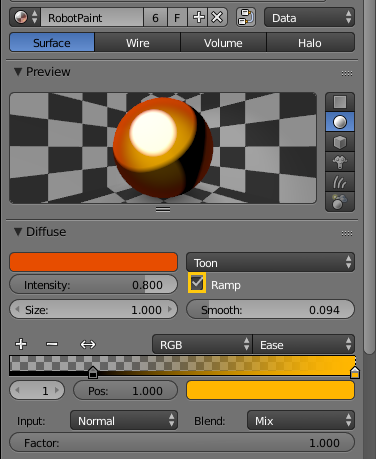Click the color ramp gradient bar
The image size is (376, 459).
182,366
